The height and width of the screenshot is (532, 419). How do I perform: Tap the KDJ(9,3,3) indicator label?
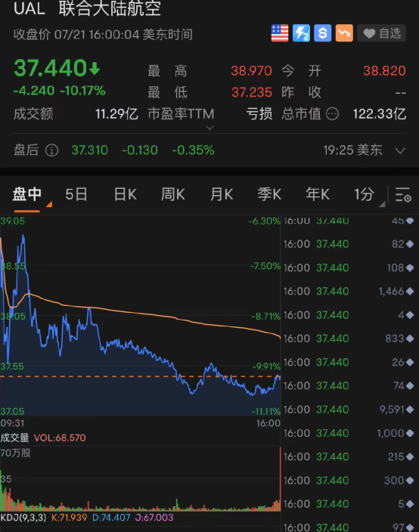(x=23, y=518)
